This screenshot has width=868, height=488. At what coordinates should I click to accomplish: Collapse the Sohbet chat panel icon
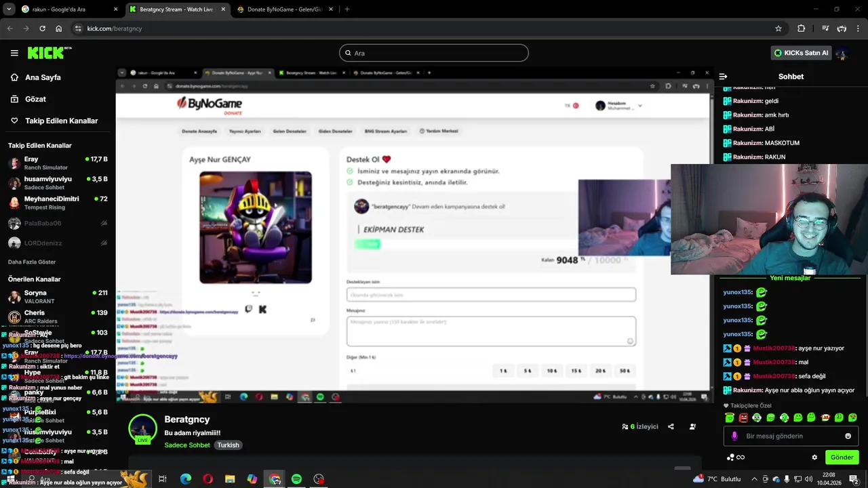coord(723,77)
